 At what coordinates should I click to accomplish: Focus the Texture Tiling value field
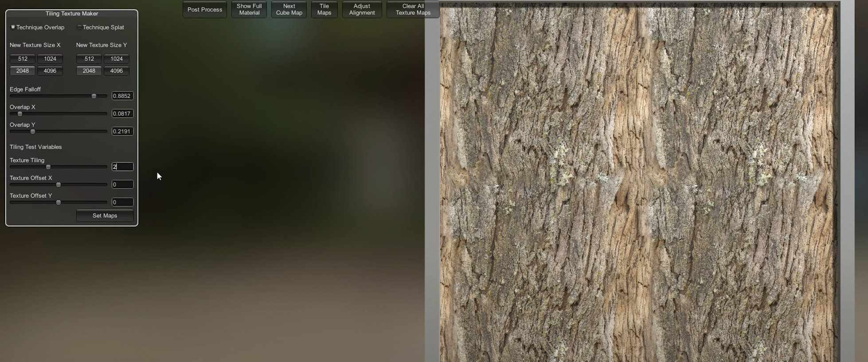(122, 167)
